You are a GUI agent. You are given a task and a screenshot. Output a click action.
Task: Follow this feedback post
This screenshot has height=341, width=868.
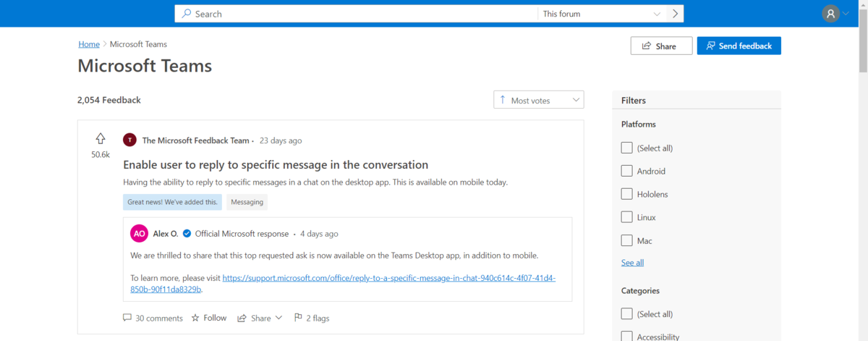pos(208,318)
